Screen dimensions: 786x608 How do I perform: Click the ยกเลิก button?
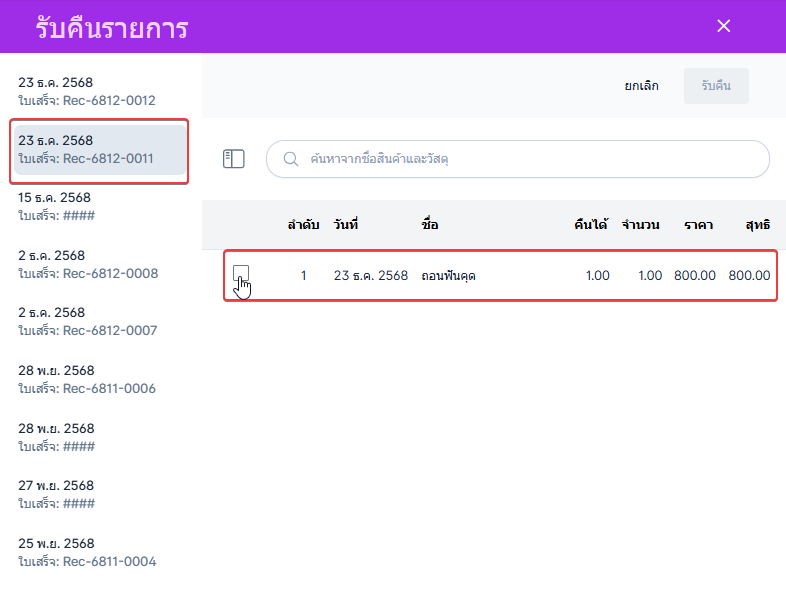641,86
